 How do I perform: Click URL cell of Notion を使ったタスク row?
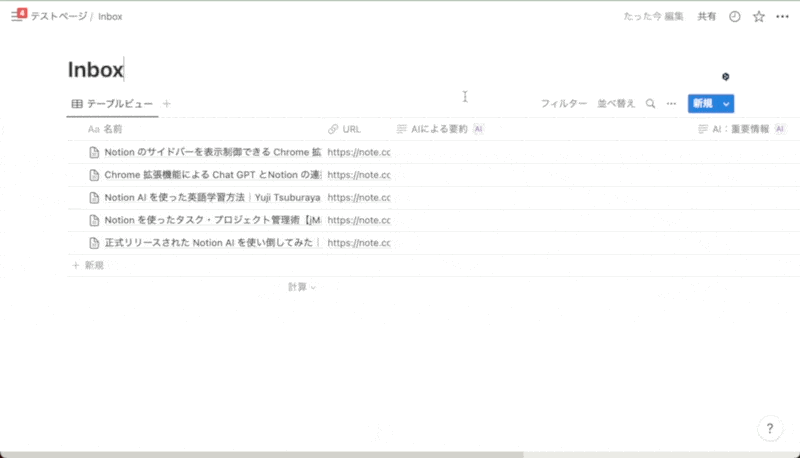pyautogui.click(x=359, y=220)
